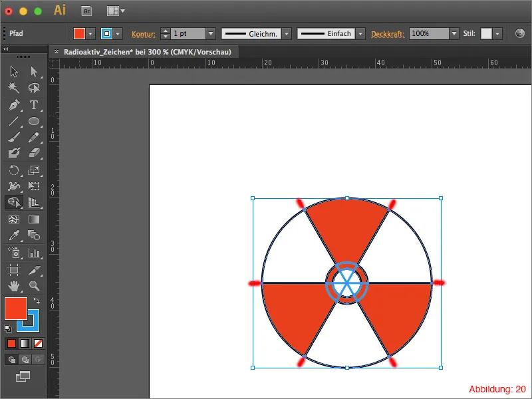This screenshot has width=532, height=399.
Task: Select the Rotate tool
Action: pyautogui.click(x=14, y=170)
